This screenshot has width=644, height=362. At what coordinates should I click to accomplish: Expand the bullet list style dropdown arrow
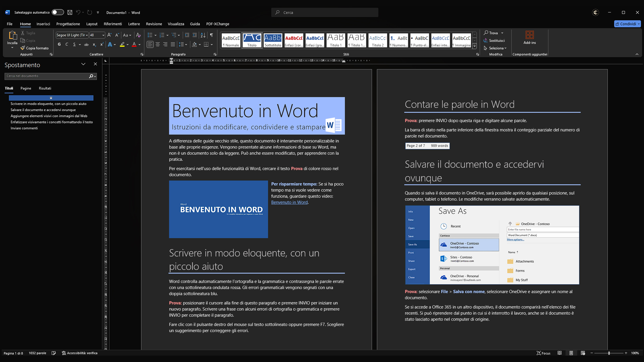(x=156, y=35)
